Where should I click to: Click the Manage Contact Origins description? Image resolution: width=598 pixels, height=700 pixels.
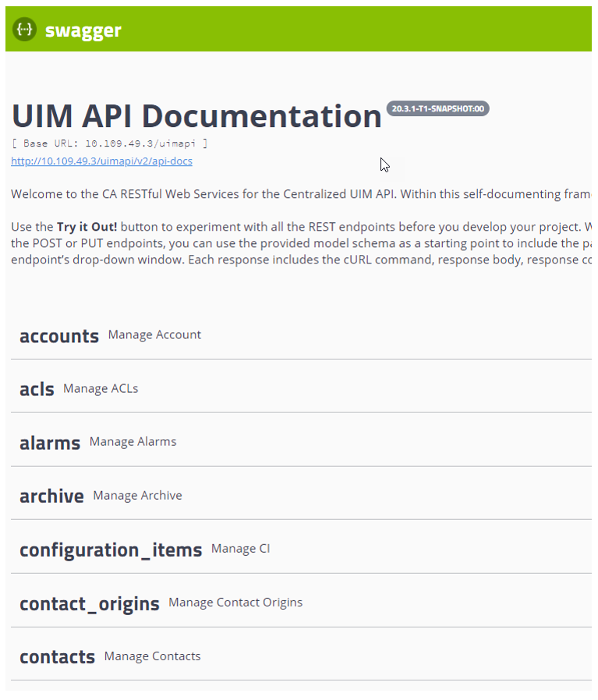coord(235,602)
